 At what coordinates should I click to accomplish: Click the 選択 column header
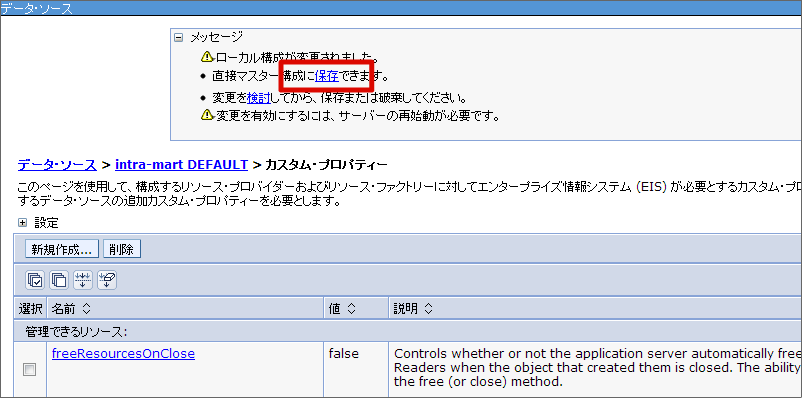31,308
